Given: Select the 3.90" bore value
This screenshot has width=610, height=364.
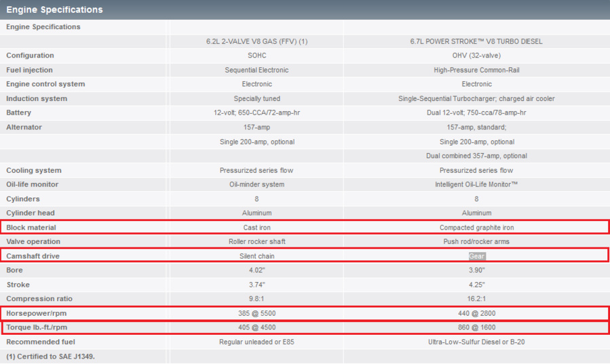Looking at the screenshot, I should tap(476, 270).
